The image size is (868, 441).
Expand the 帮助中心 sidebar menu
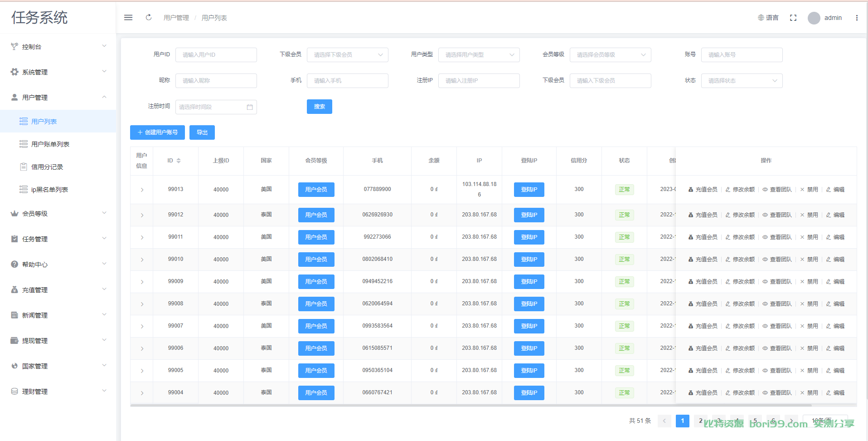(x=58, y=265)
